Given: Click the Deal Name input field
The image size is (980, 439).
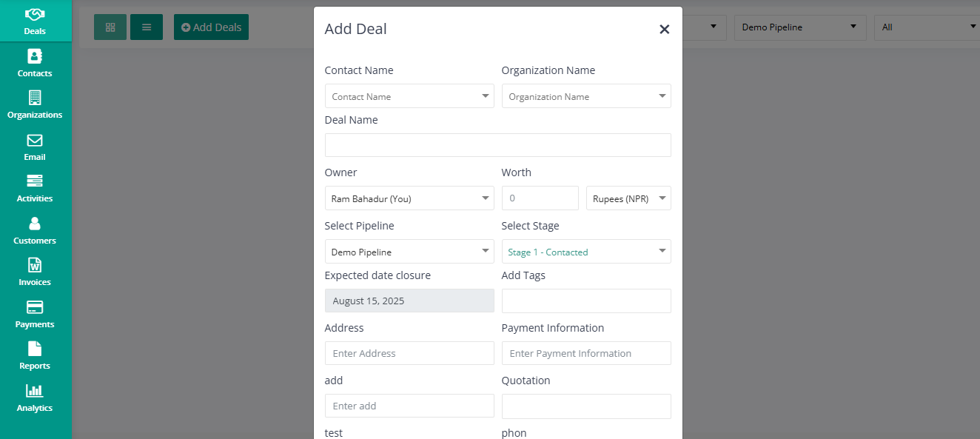Looking at the screenshot, I should [497, 144].
